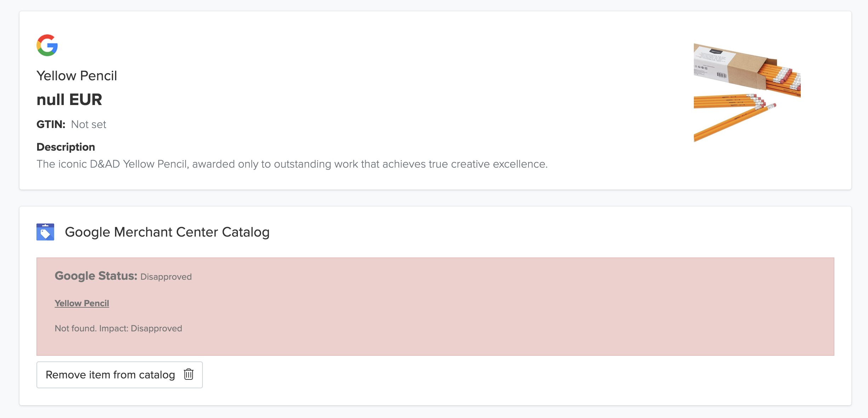Click the D&AD Yellow Pencil description text
Image resolution: width=868 pixels, height=418 pixels.
292,164
